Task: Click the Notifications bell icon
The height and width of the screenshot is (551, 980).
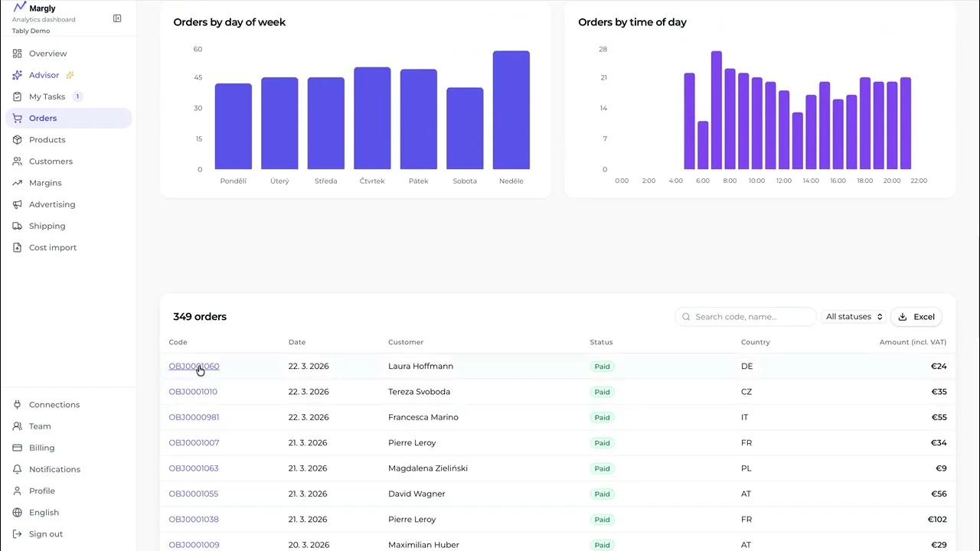Action: pyautogui.click(x=18, y=469)
